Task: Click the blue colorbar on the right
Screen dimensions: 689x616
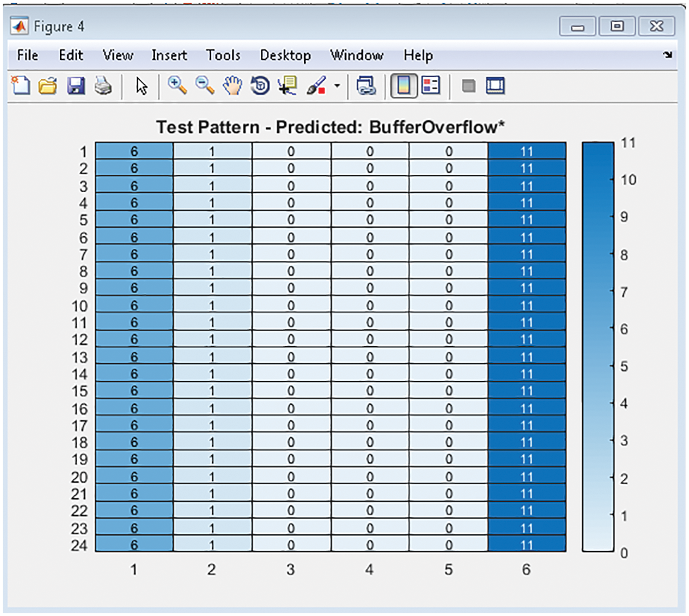Action: point(598,346)
